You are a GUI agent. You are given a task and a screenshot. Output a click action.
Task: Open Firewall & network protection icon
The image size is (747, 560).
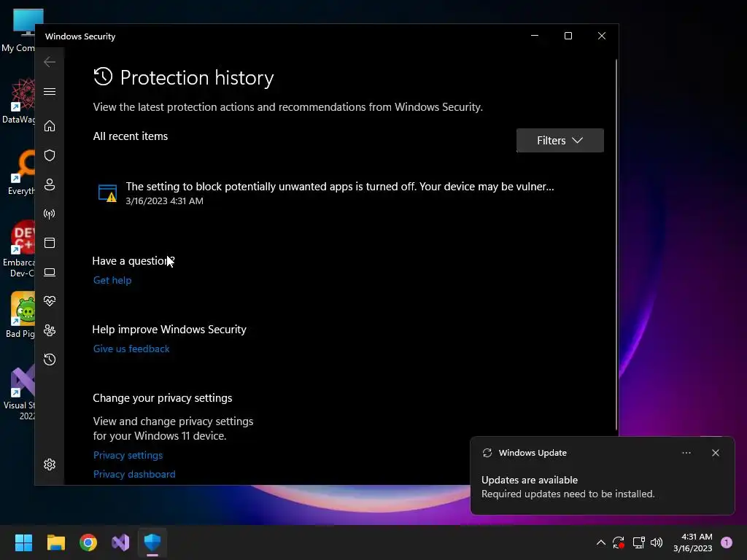coord(50,214)
